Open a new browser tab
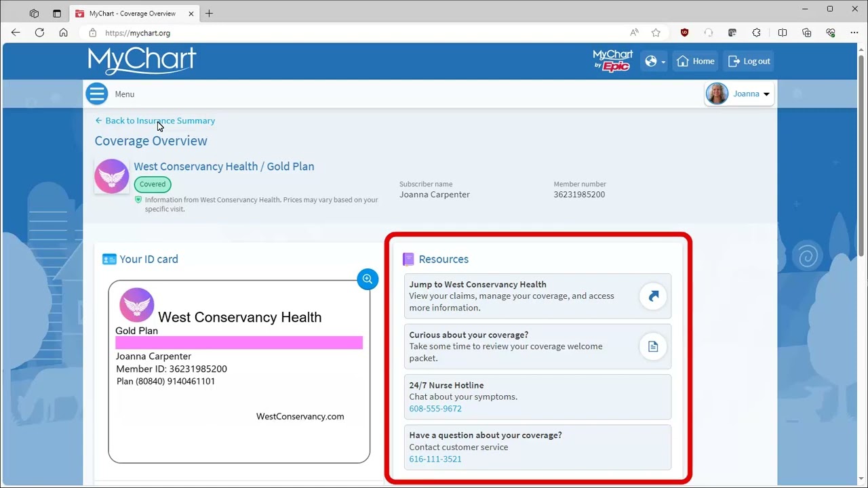The width and height of the screenshot is (868, 488). pyautogui.click(x=209, y=14)
